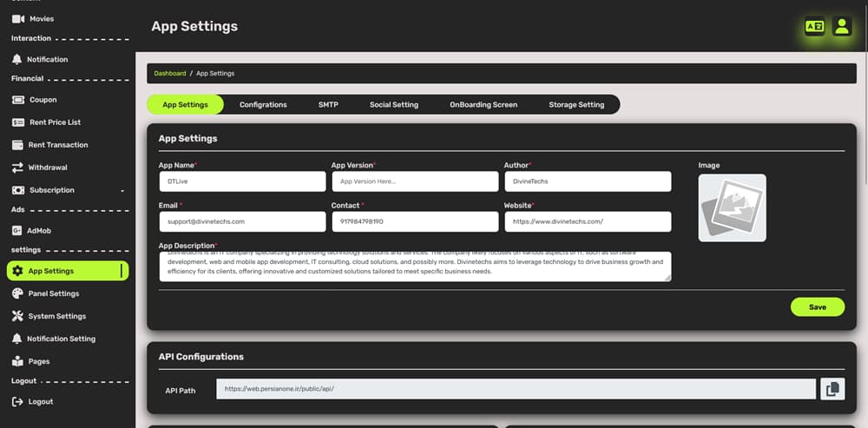This screenshot has height=428, width=868.
Task: Click the app image placeholder thumbnail
Action: click(x=732, y=207)
